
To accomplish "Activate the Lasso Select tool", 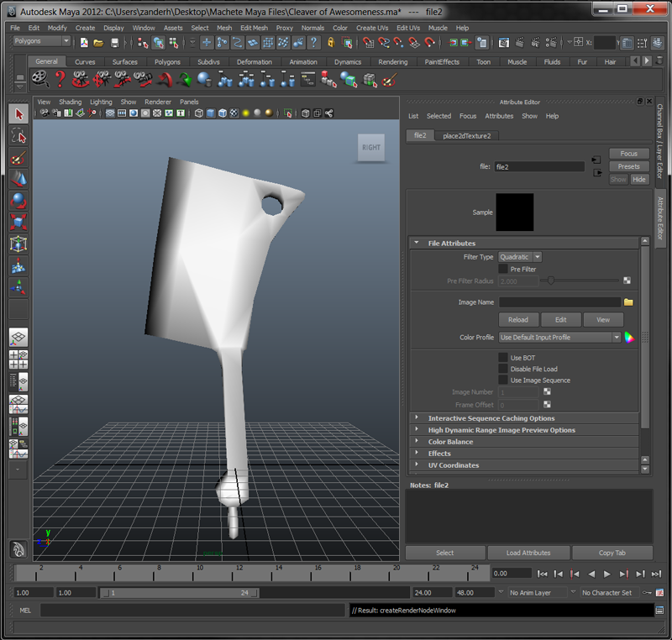I will [18, 136].
